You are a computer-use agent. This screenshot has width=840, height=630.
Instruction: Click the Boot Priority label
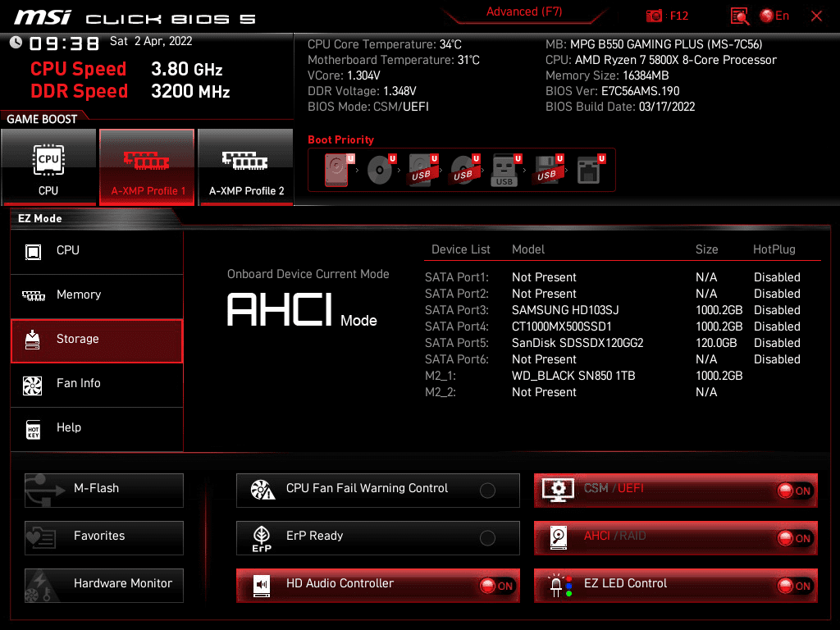(340, 139)
